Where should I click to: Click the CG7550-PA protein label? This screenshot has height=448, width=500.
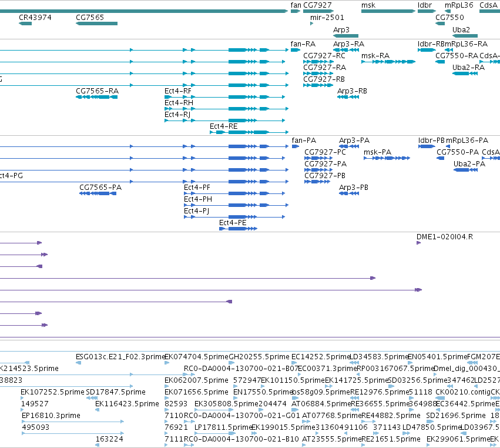pyautogui.click(x=458, y=152)
